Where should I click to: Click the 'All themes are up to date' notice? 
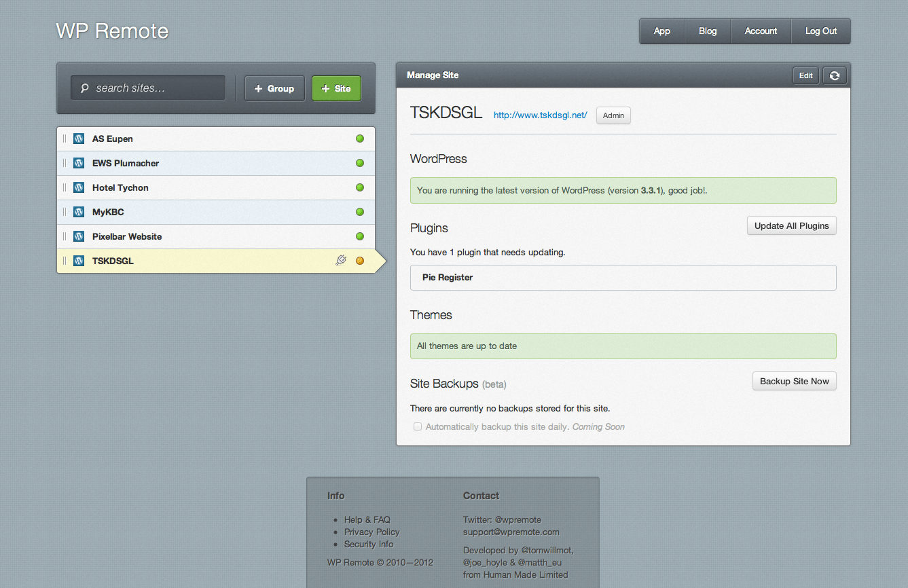623,346
